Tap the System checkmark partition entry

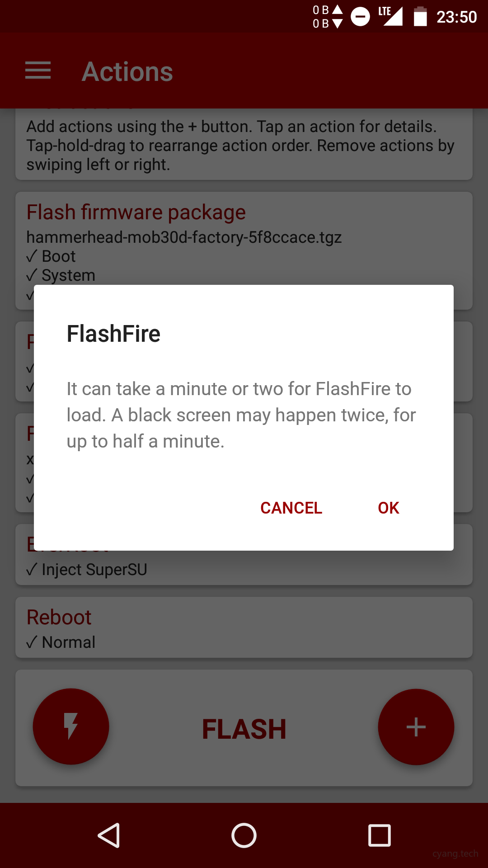click(61, 275)
